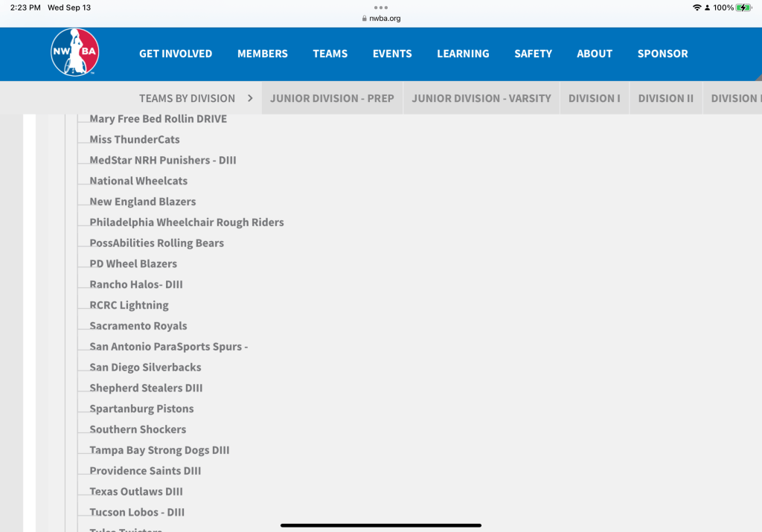
Task: Open the Teams menu
Action: [x=330, y=54]
